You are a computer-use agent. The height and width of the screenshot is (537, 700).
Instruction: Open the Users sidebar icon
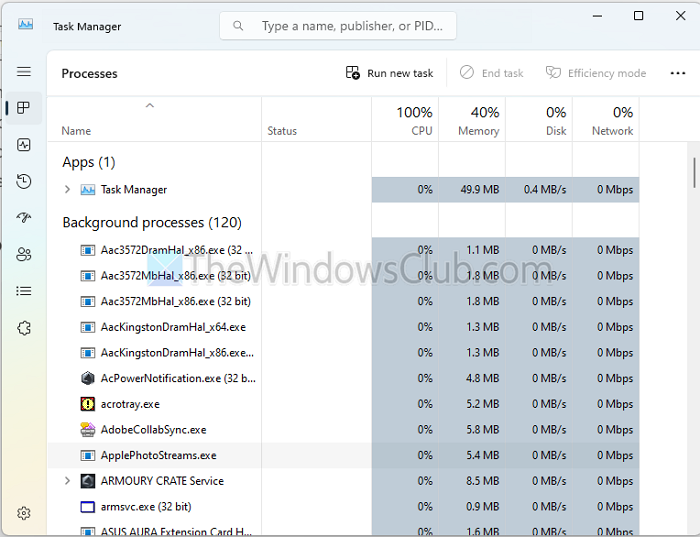[x=24, y=254]
